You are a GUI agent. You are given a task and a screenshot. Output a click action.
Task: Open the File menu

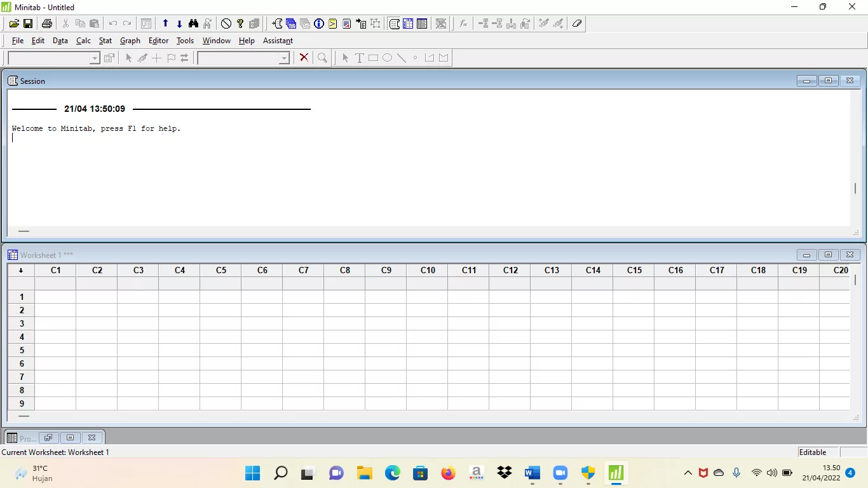pos(18,41)
